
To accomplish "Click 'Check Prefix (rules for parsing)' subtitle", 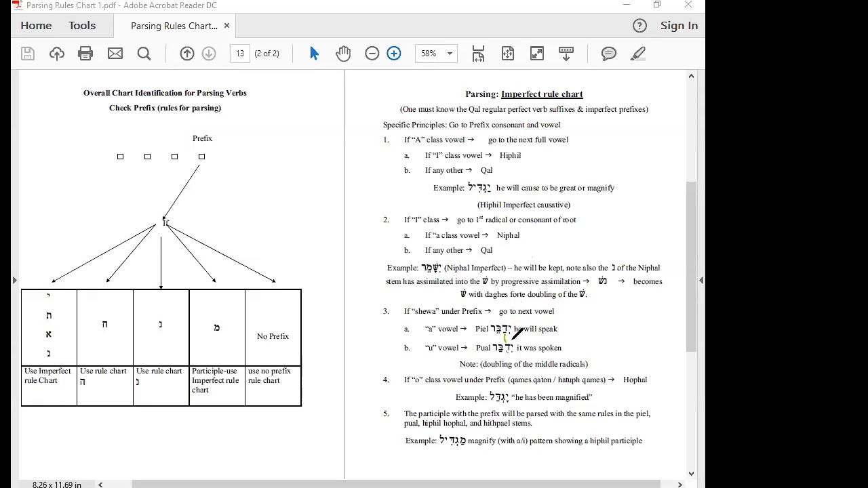I will coord(165,108).
